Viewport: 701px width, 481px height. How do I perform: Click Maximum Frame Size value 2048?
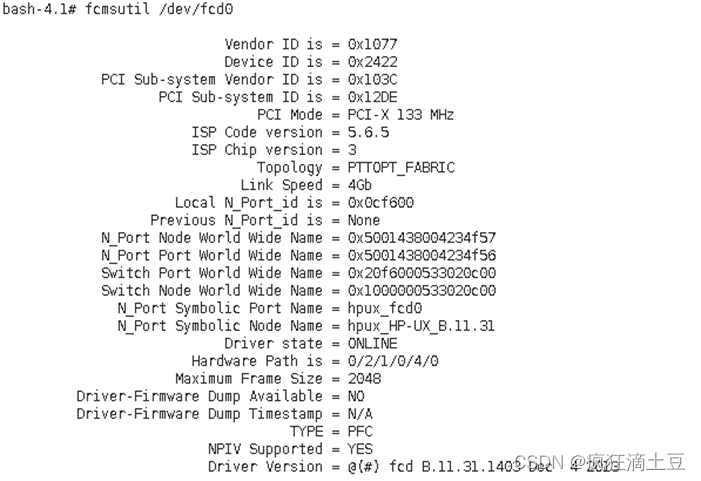pyautogui.click(x=364, y=379)
